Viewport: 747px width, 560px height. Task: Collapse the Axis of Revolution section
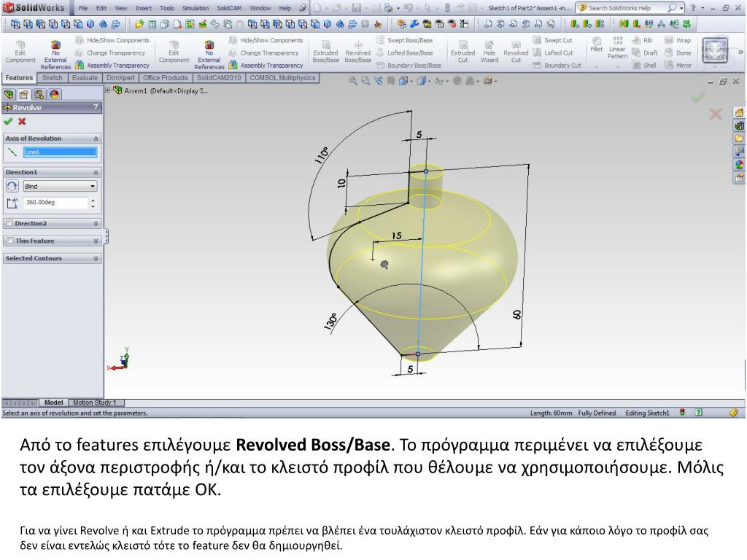[x=96, y=139]
